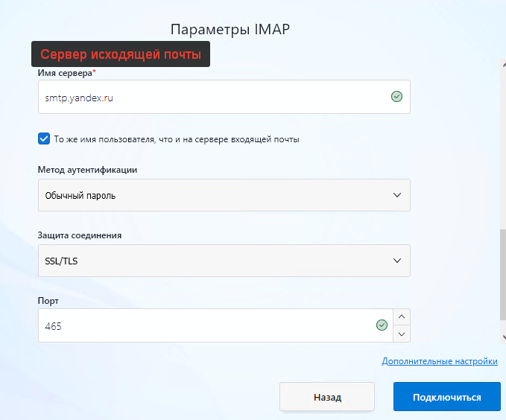506x420 pixels.
Task: Uncheck same username as incoming server checkbox
Action: [x=44, y=139]
